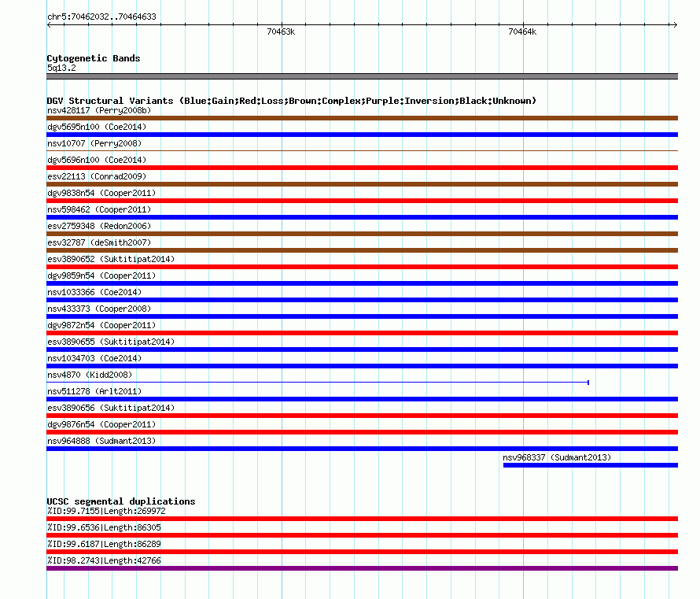Click the short blue nsv968337 bar
700x599 pixels.
click(590, 465)
